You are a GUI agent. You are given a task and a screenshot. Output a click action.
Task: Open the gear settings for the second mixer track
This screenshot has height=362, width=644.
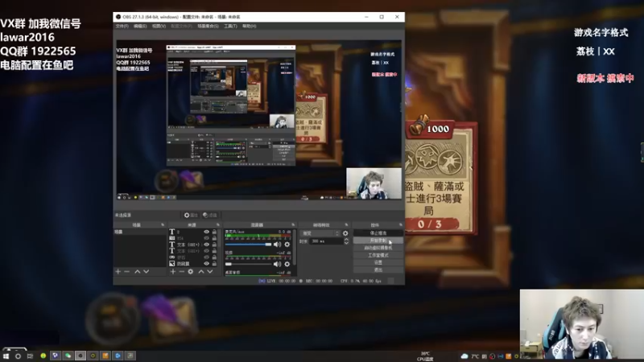pos(287,264)
